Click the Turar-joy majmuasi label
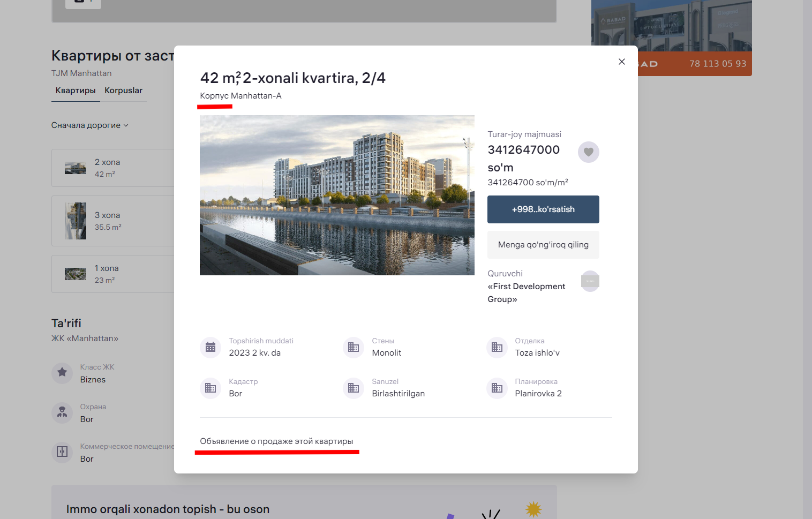This screenshot has height=519, width=812. (x=524, y=134)
